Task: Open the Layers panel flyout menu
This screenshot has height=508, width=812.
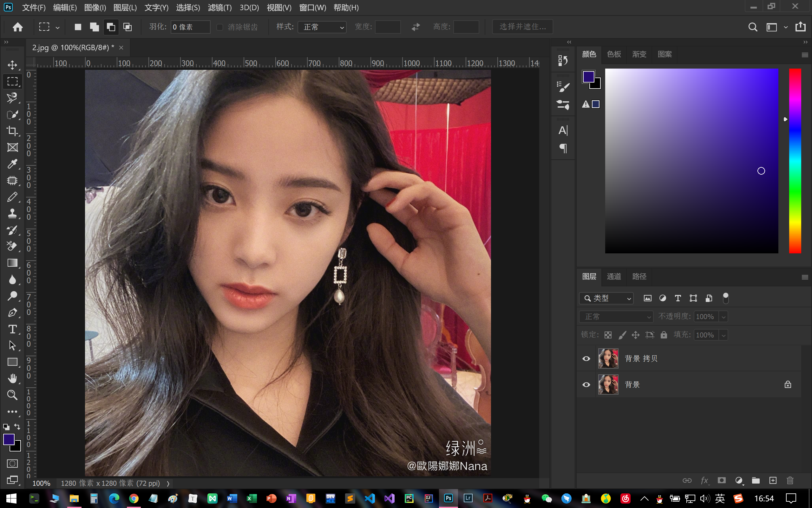Action: pos(805,277)
